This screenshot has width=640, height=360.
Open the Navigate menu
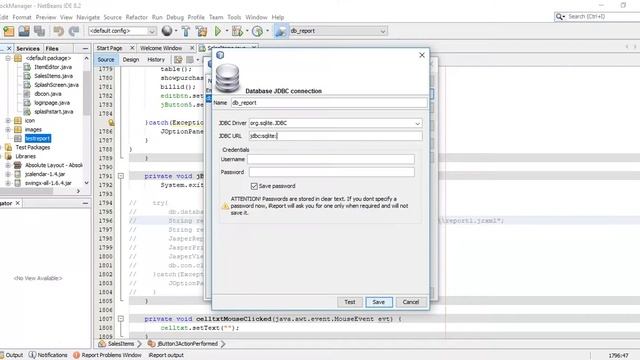tap(88, 17)
